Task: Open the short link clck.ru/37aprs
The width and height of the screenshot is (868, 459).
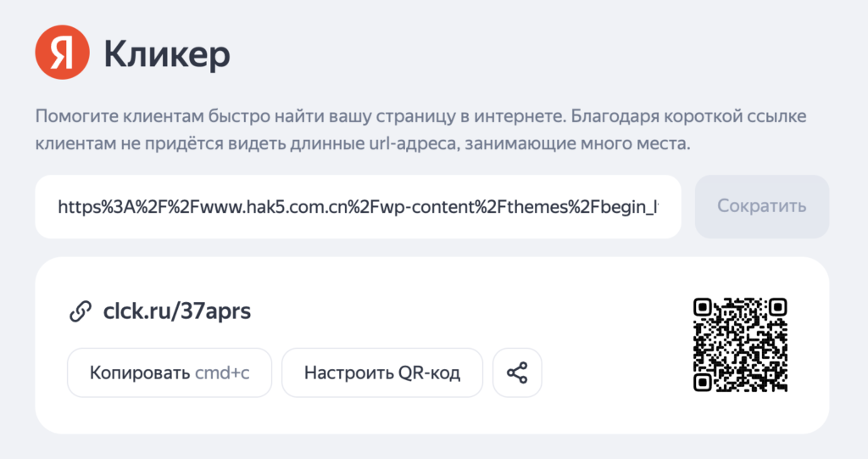Action: pos(177,311)
